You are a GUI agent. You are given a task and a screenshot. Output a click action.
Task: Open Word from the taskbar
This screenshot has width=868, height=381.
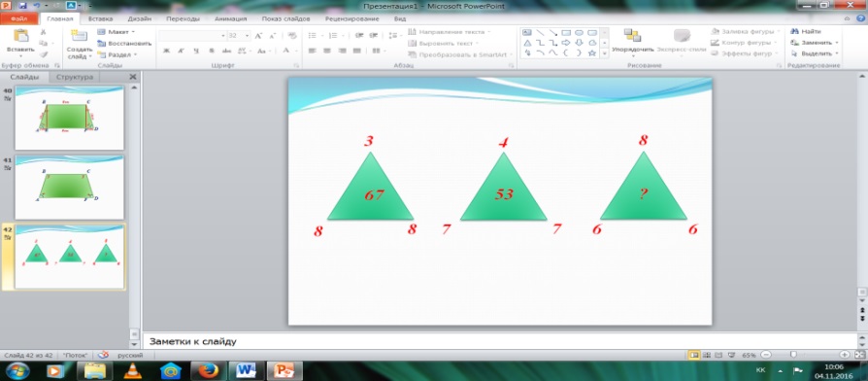point(244,370)
